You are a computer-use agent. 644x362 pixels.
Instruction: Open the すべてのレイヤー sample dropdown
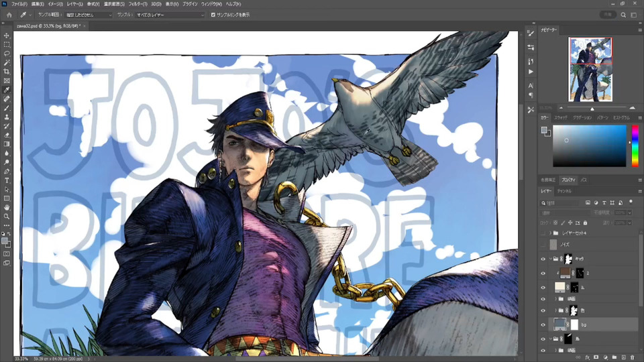[x=170, y=15]
